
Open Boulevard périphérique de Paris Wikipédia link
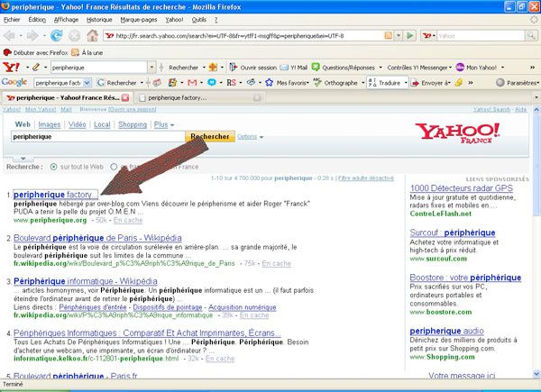(x=97, y=238)
